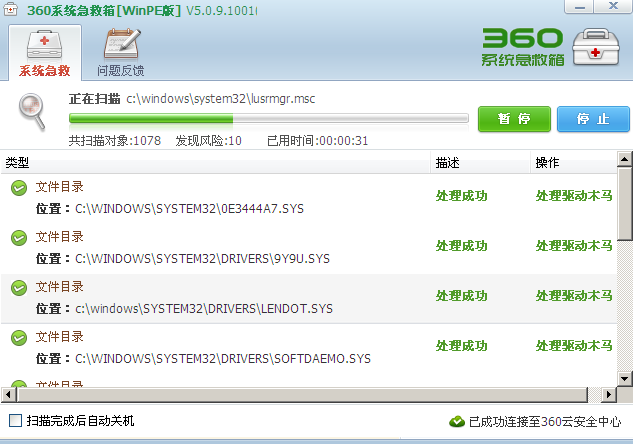
Task: Click 处理成功 in the SOFTDAEMO.SYS row
Action: [x=461, y=346]
